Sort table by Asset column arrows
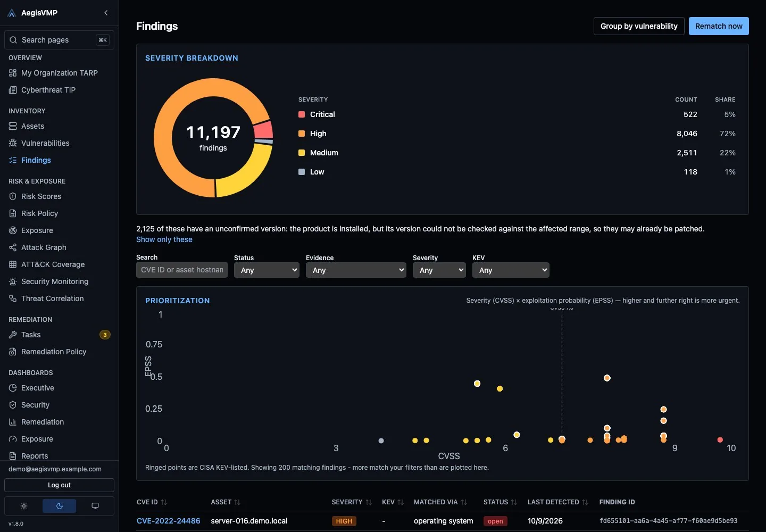The width and height of the screenshot is (766, 532). [237, 502]
